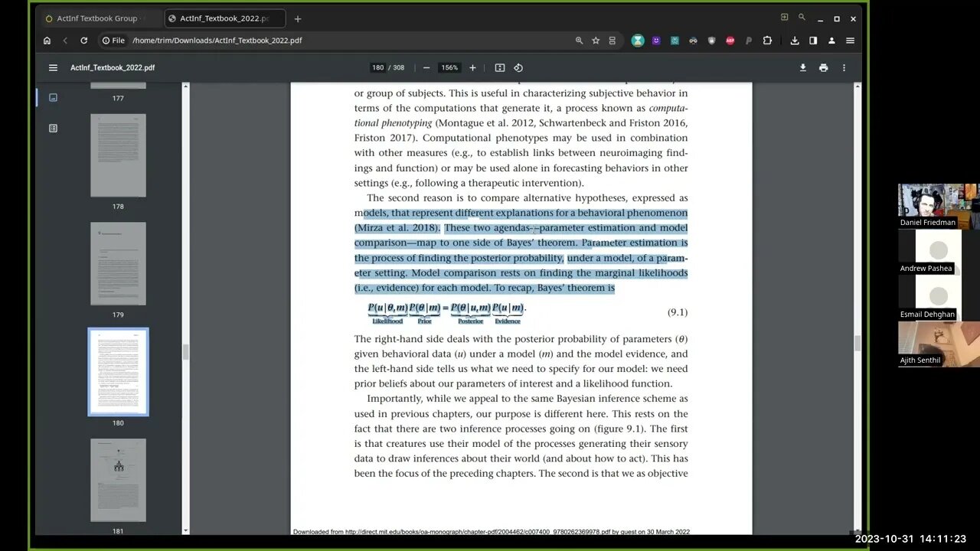
Task: Go to browser home page
Action: coord(47,41)
